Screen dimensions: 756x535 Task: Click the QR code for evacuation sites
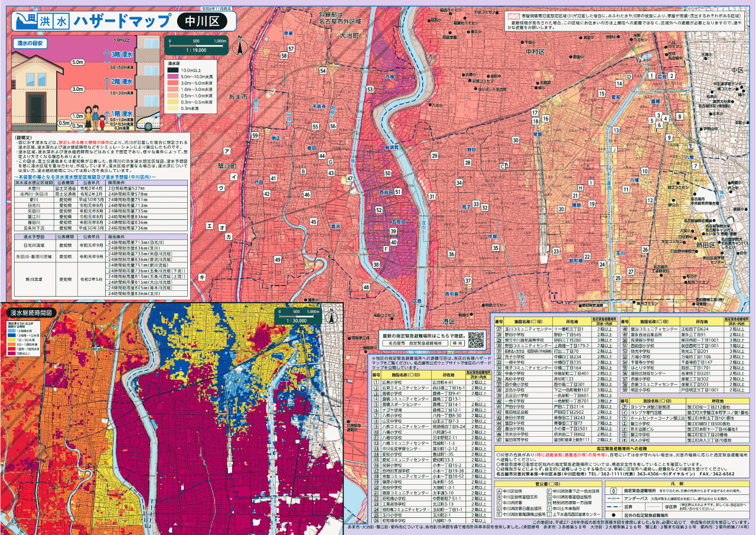(x=476, y=339)
